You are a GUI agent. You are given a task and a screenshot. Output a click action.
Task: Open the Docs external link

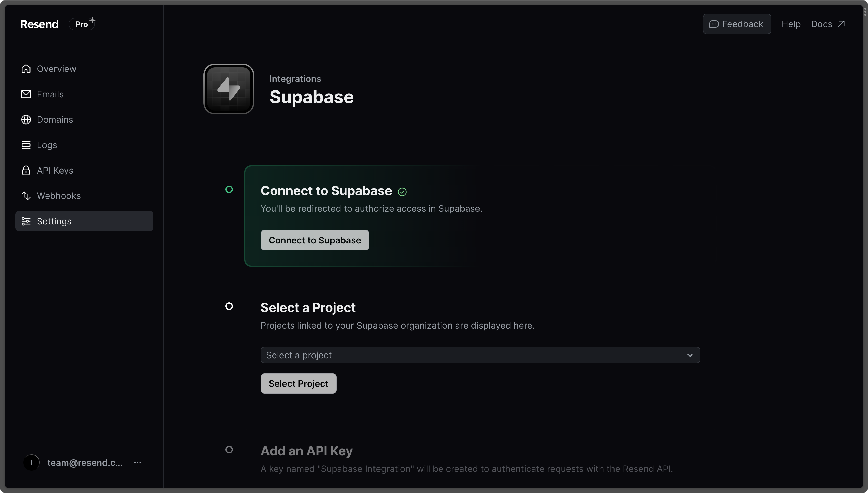[828, 24]
